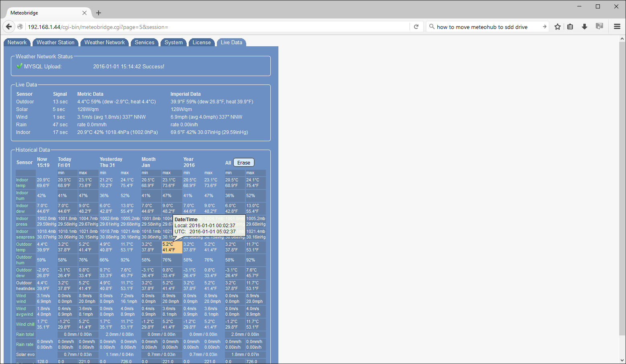Switch to the Network tab

(x=17, y=43)
